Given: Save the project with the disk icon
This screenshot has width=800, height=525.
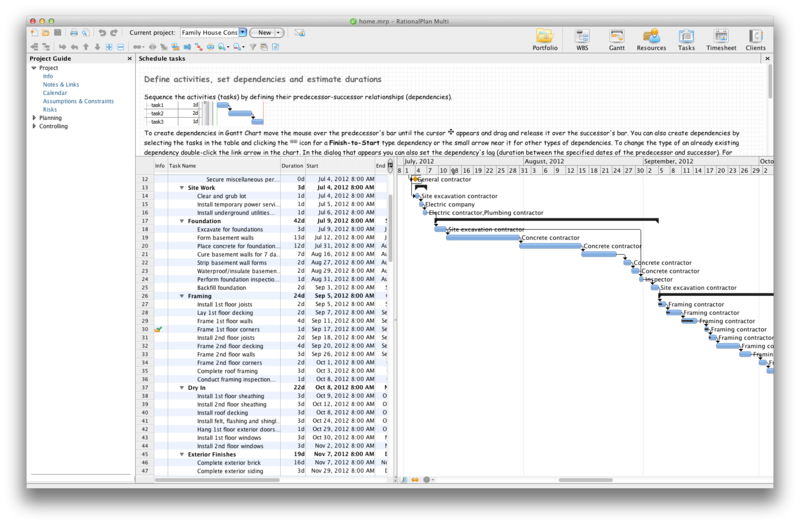Looking at the screenshot, I should coord(58,33).
